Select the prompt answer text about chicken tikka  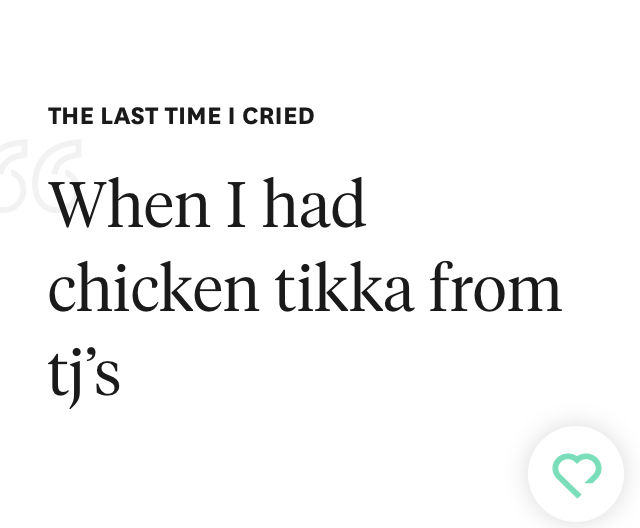(x=305, y=292)
